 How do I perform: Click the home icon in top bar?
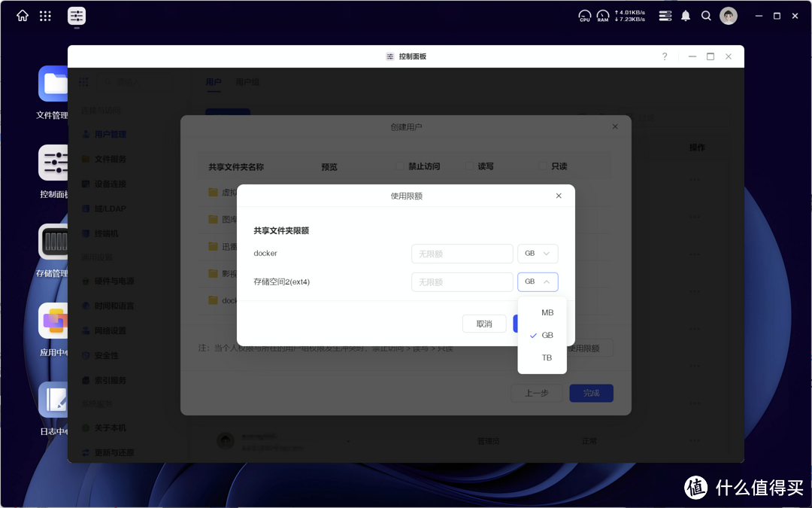[x=21, y=15]
